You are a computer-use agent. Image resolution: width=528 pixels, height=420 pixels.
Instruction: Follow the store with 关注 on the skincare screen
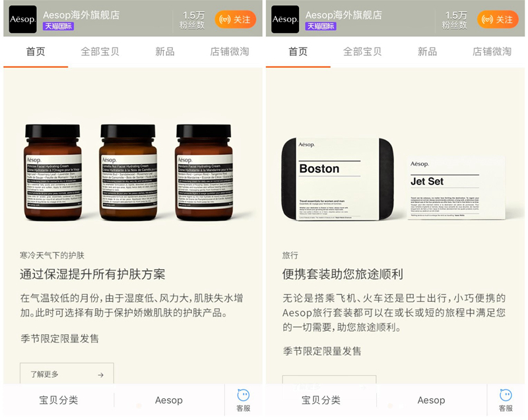coord(236,20)
